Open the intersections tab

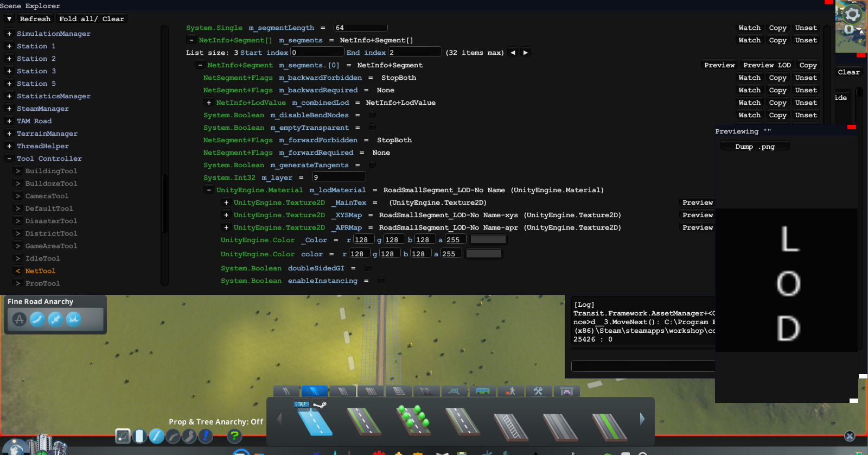point(454,391)
